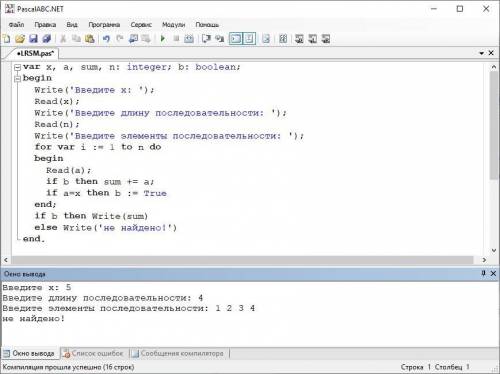Click the 'Read(n);' code line
The width and height of the screenshot is (500, 374).
point(57,124)
